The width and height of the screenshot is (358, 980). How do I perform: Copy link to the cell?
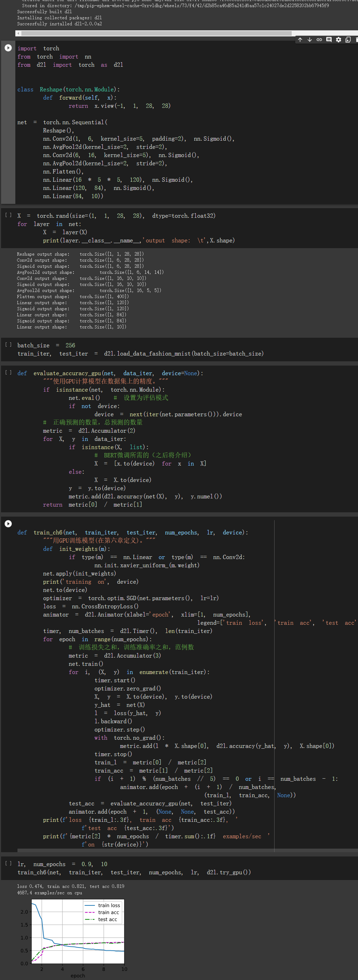click(x=319, y=40)
